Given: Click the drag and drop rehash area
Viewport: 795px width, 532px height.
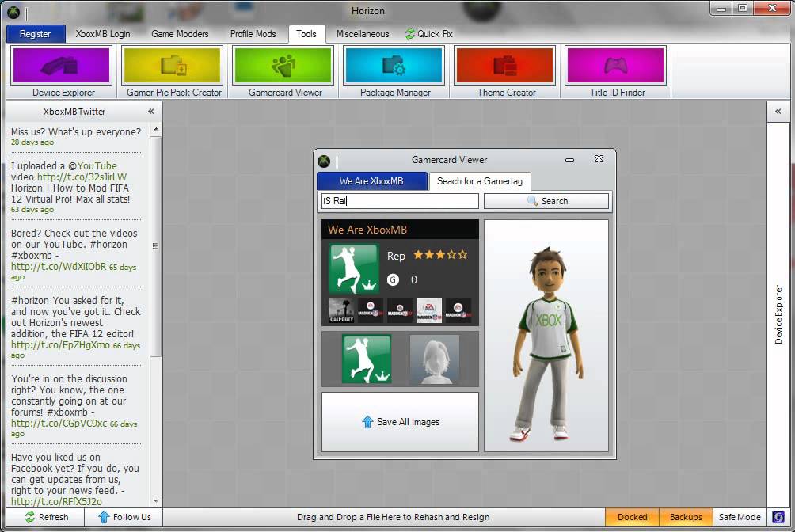Looking at the screenshot, I should [393, 517].
